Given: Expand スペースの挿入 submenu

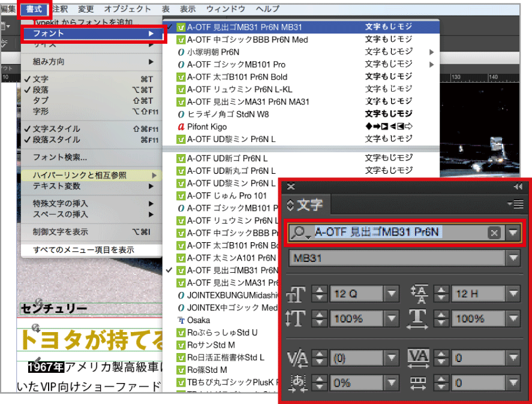Looking at the screenshot, I should click(x=92, y=215).
